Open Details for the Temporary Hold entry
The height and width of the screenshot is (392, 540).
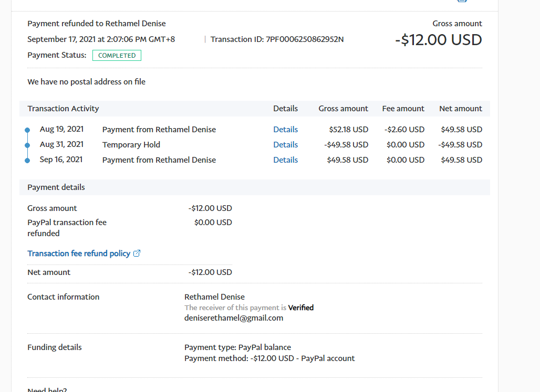285,145
